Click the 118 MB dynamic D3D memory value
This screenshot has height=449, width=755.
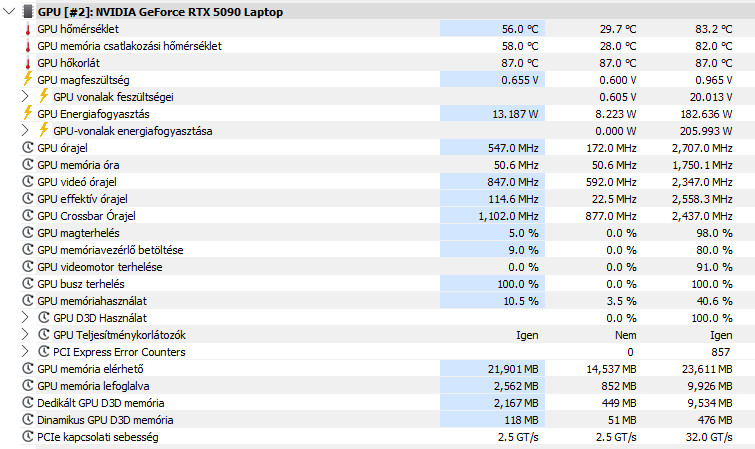(x=521, y=420)
